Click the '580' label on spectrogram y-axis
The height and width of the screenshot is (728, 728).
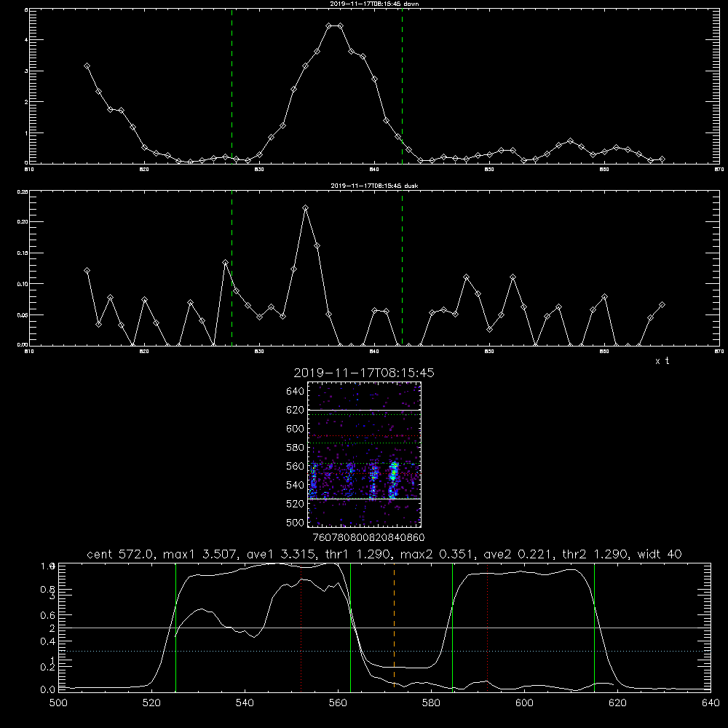[296, 448]
